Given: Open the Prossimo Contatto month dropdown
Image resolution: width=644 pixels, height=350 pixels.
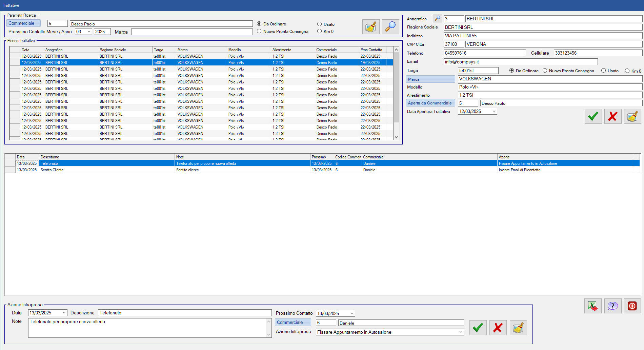Looking at the screenshot, I should tap(89, 32).
